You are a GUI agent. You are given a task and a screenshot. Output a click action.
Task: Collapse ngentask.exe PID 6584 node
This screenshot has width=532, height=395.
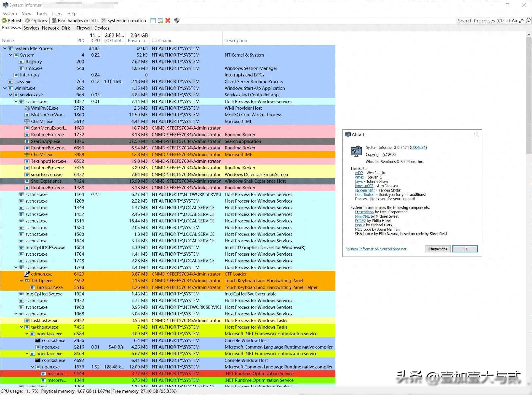coord(27,333)
